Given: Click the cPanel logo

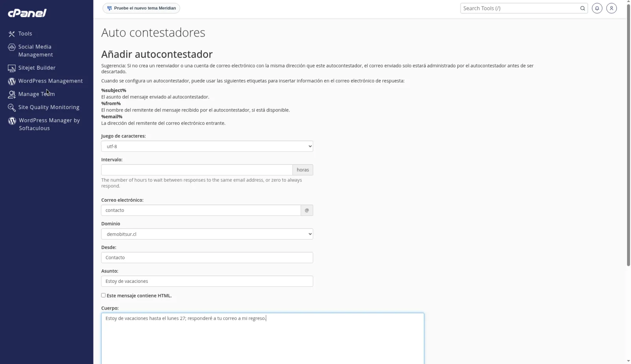Looking at the screenshot, I should pos(27,13).
